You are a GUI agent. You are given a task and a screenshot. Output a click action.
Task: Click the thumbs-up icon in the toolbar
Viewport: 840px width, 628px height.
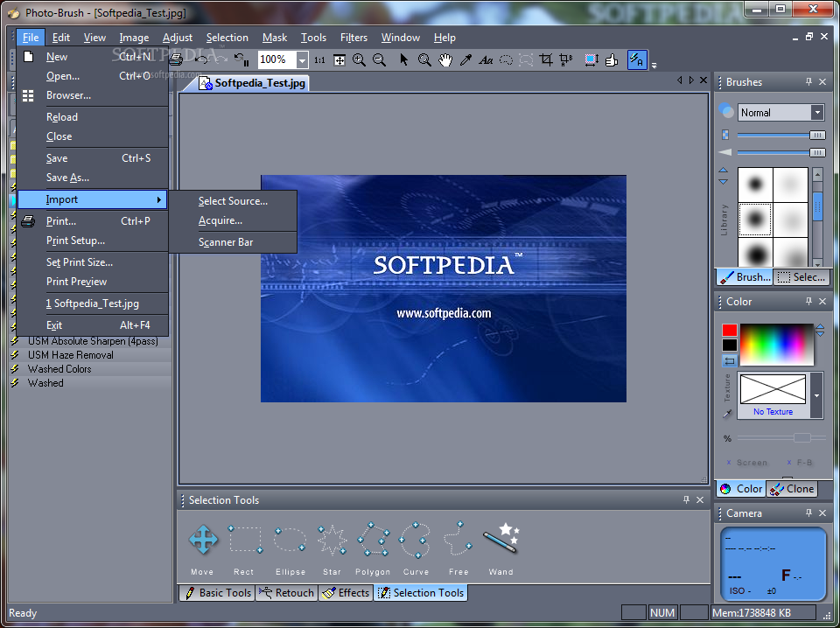pos(612,59)
